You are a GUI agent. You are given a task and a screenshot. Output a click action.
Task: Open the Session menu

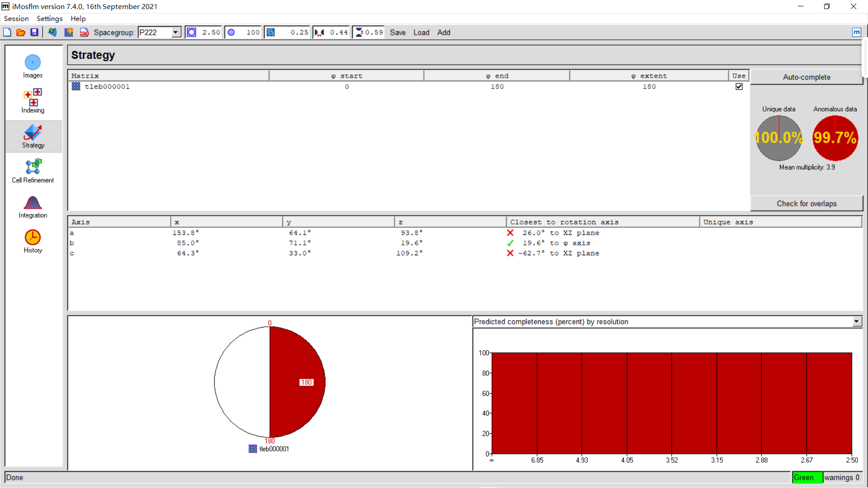(x=16, y=19)
